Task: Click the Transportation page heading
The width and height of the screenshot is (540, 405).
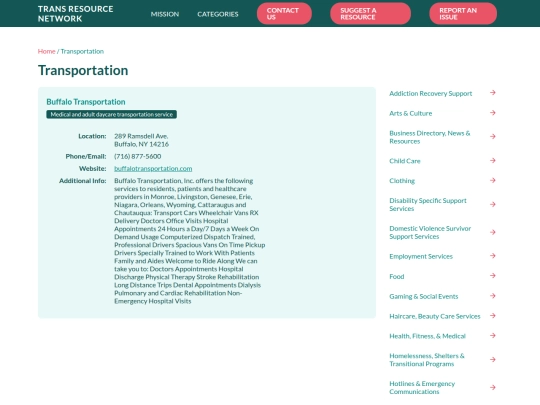Action: [x=83, y=70]
